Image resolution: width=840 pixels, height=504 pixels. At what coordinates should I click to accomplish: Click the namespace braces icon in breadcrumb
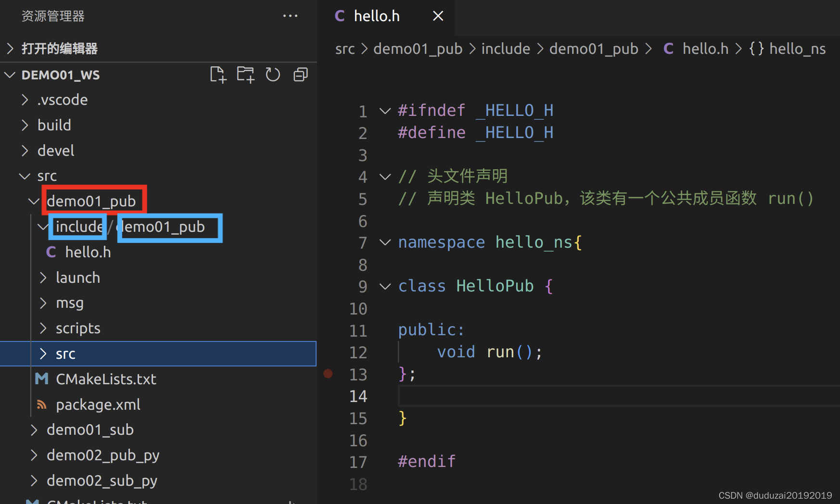point(756,49)
